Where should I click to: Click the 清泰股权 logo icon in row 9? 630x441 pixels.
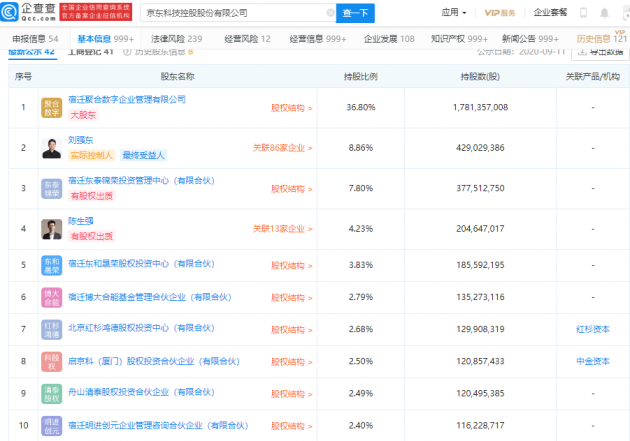(51, 393)
